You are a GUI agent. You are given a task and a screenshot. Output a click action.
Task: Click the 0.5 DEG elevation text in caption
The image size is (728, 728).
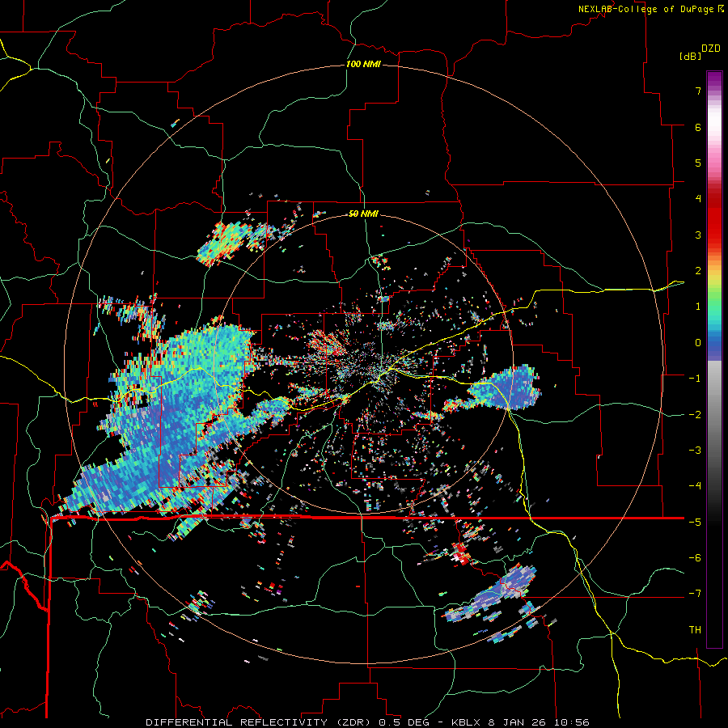404,722
